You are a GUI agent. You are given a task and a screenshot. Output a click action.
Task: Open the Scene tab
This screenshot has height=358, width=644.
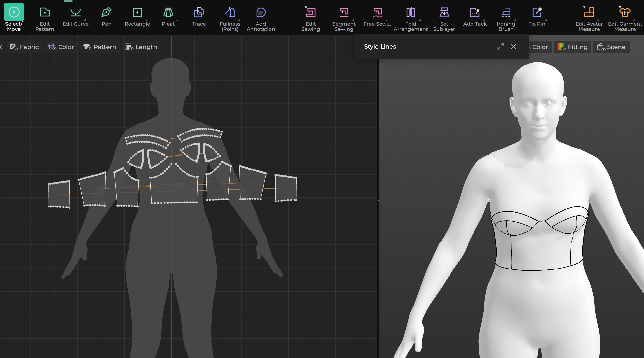611,47
